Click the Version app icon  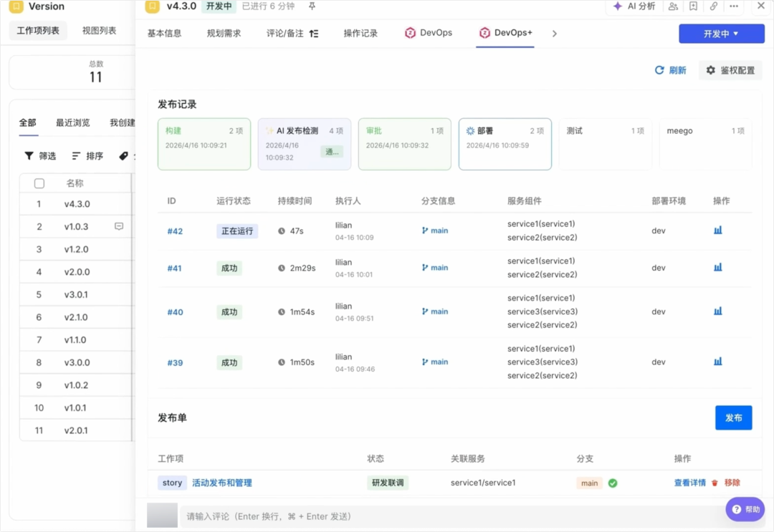(x=16, y=6)
